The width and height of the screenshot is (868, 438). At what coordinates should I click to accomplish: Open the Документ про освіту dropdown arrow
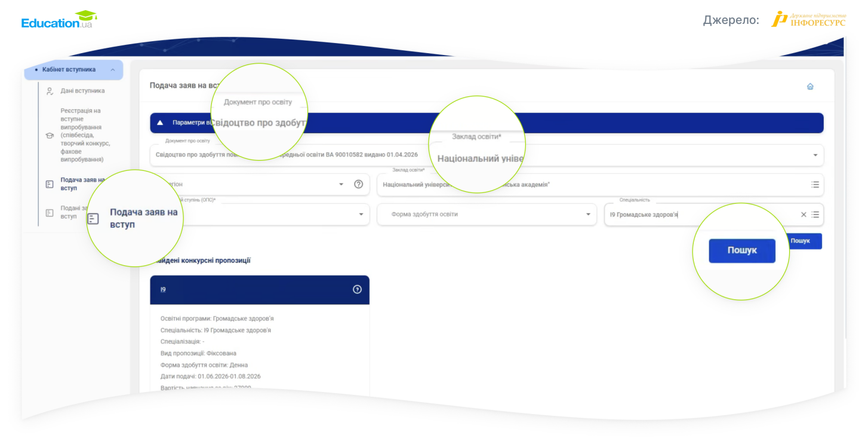point(815,155)
